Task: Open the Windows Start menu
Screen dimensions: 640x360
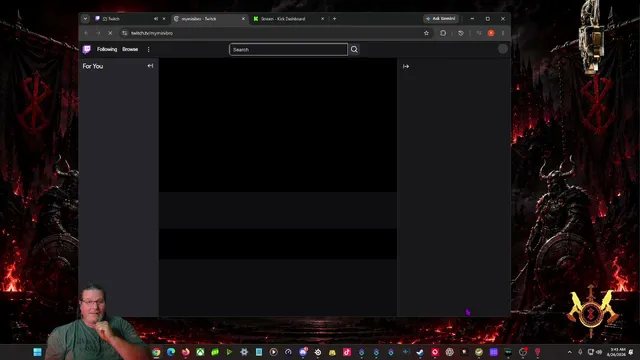Action: pyautogui.click(x=37, y=352)
